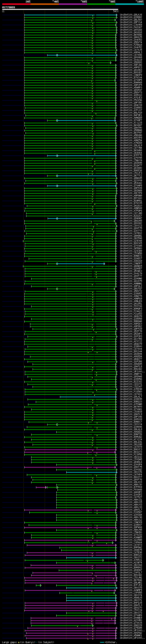This screenshot has width=146, height=644.
Task: Click the purple alignment bar for UniRef100_Q9ATL7
Action: pos(70,510)
